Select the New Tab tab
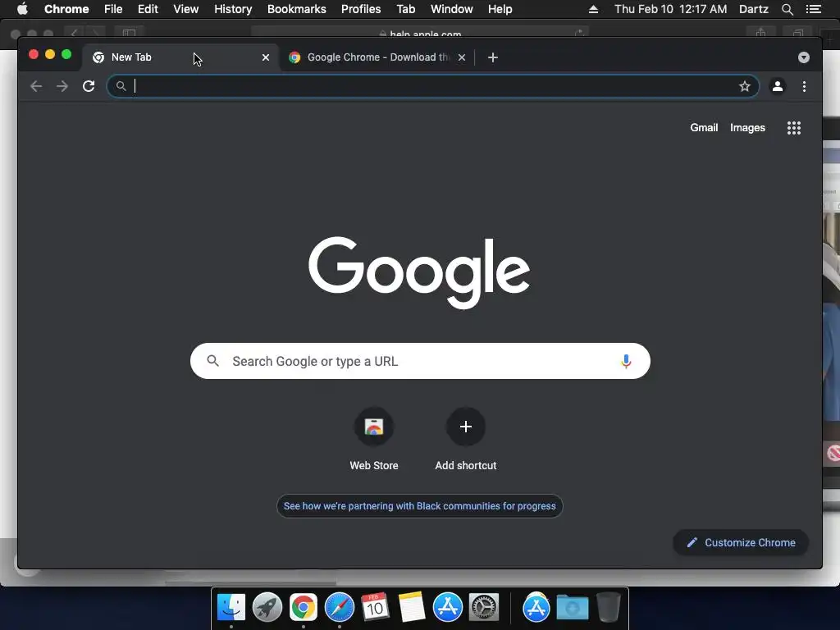 [180, 57]
